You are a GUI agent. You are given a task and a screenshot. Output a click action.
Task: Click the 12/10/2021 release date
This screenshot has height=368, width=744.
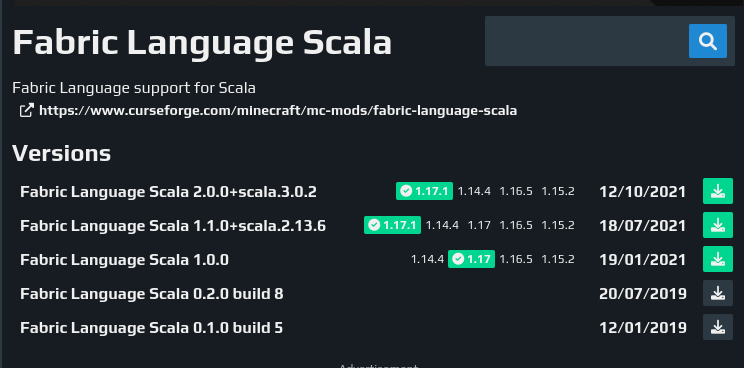pos(642,192)
